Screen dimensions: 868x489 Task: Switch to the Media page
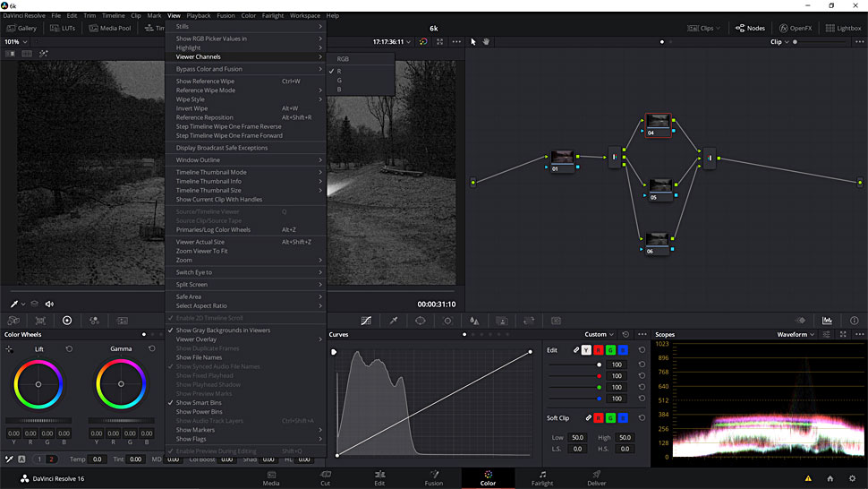271,478
